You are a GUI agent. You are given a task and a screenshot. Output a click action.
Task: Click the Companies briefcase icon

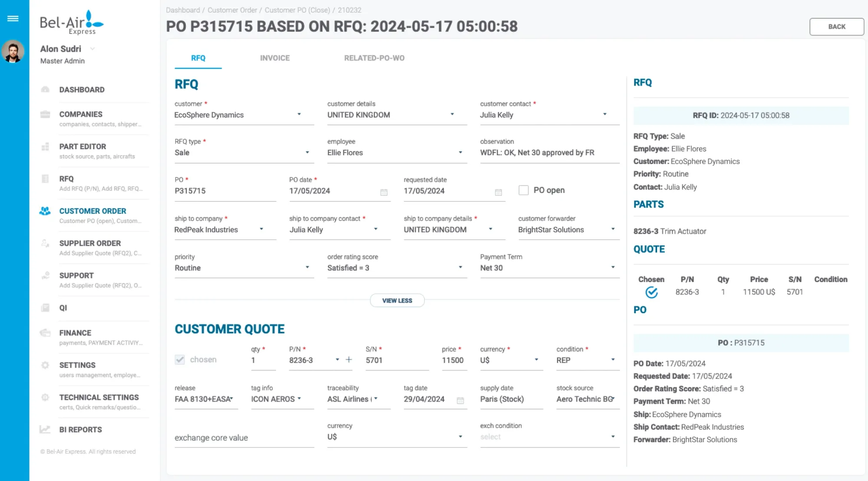pyautogui.click(x=45, y=115)
